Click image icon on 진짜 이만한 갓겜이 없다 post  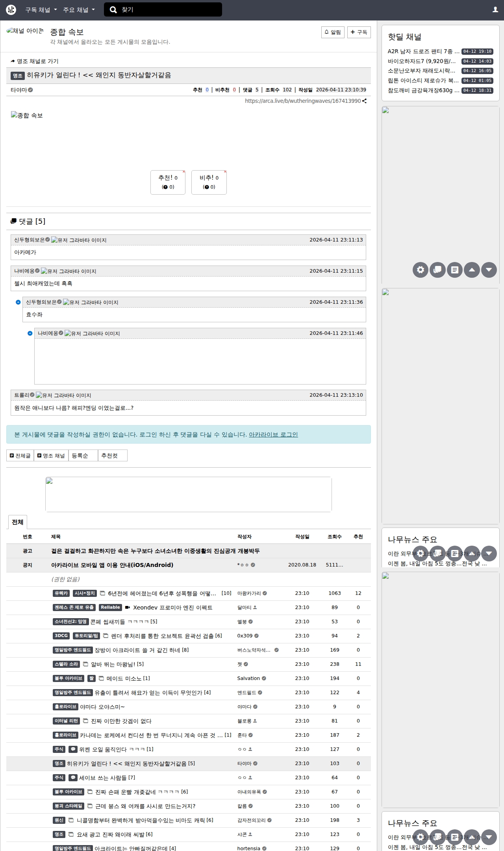point(85,721)
